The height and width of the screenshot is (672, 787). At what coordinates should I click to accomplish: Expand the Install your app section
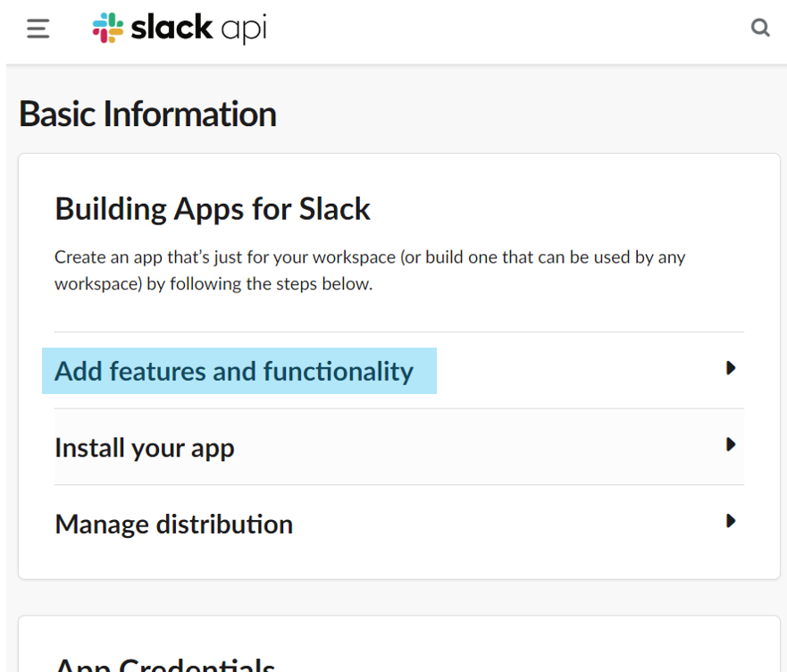coord(144,447)
